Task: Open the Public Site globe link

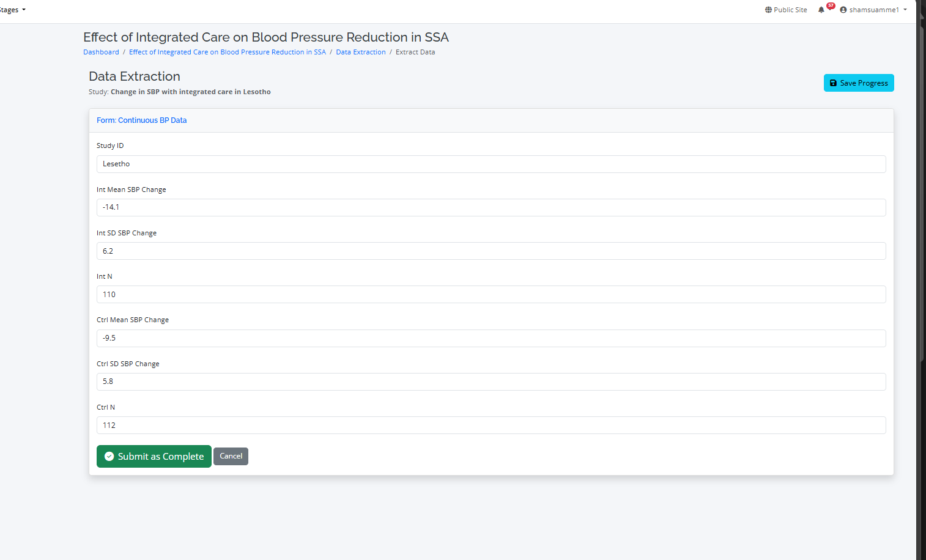Action: [786, 10]
